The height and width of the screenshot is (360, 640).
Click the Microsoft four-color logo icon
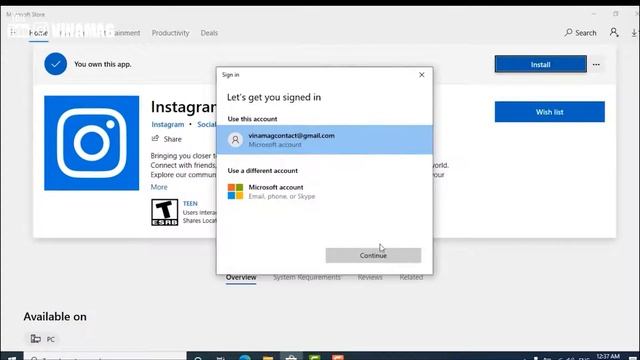(235, 191)
